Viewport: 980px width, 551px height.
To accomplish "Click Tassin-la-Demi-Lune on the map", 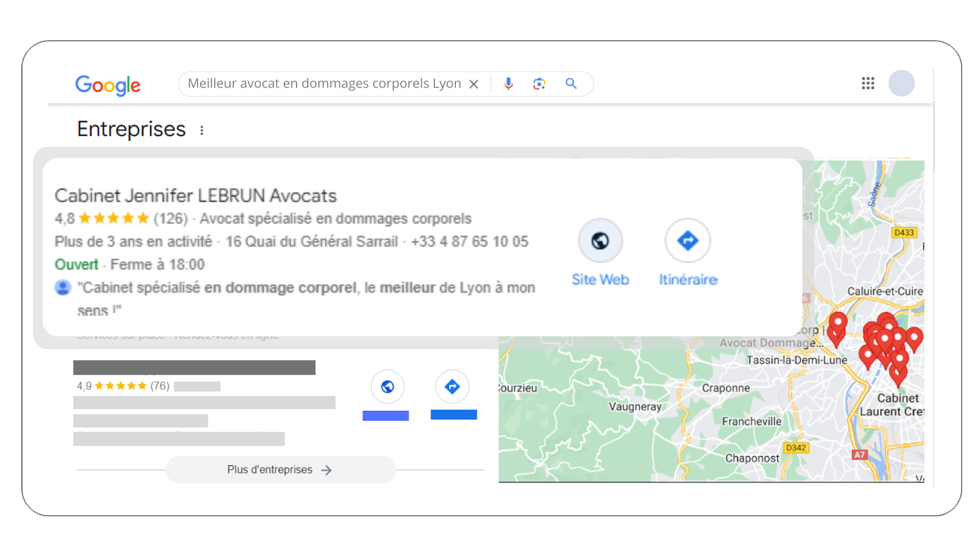I will click(796, 360).
